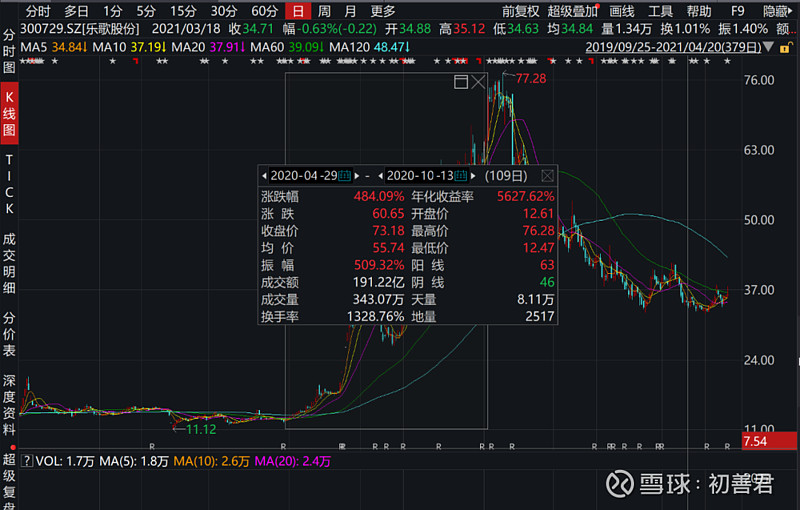800x510 pixels.
Task: Open the VOL indicator help icon
Action: coord(27,461)
